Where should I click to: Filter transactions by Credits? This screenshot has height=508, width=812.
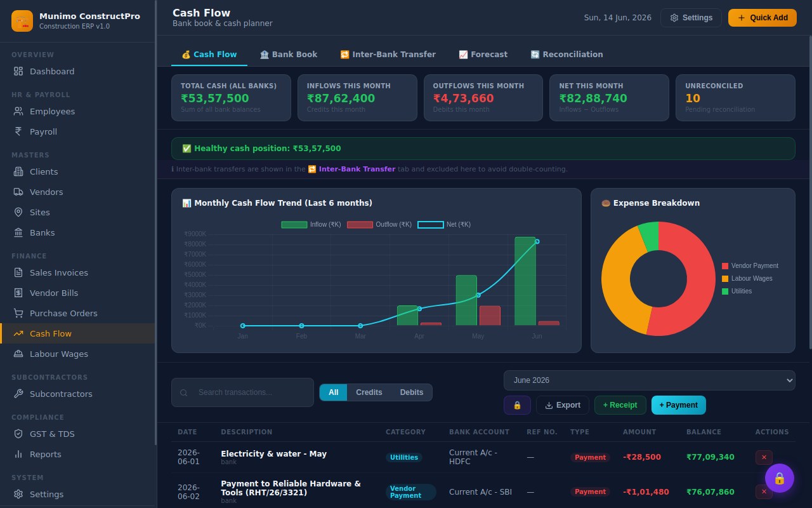(x=369, y=392)
